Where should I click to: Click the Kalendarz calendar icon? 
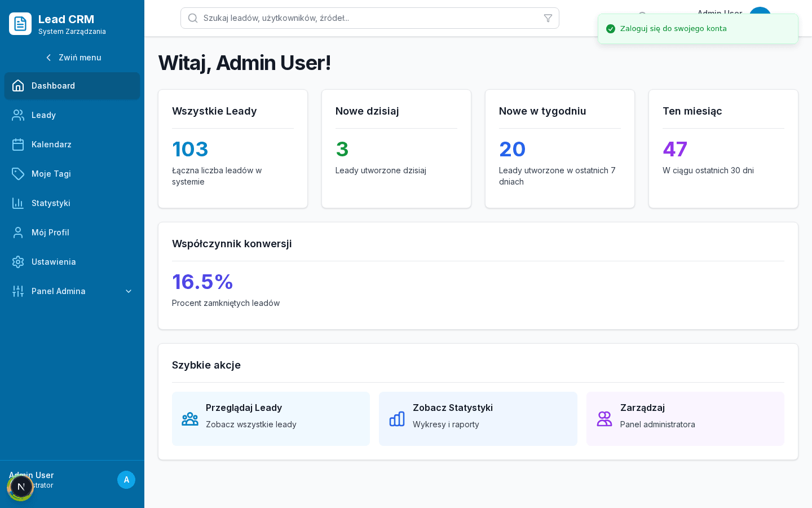pyautogui.click(x=18, y=144)
